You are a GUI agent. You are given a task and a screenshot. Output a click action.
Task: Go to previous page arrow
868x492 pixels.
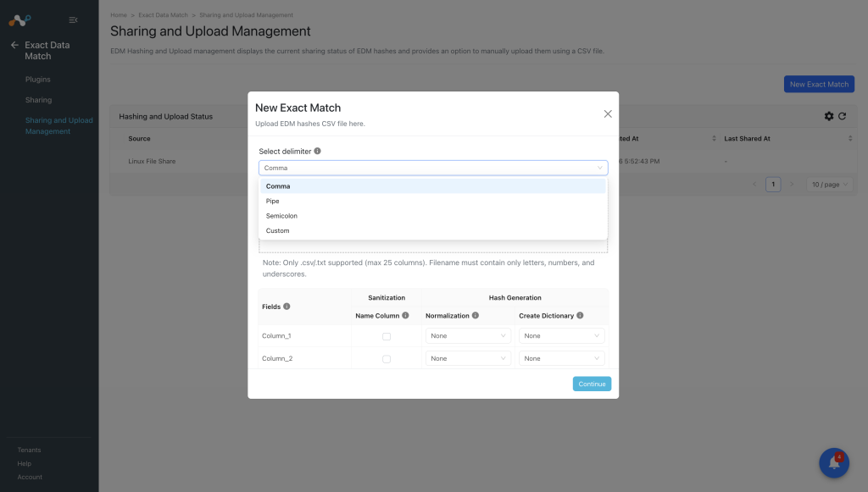pyautogui.click(x=754, y=184)
